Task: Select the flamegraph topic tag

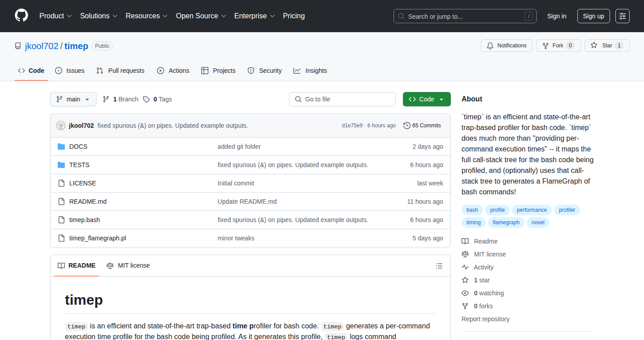Action: coord(506,222)
